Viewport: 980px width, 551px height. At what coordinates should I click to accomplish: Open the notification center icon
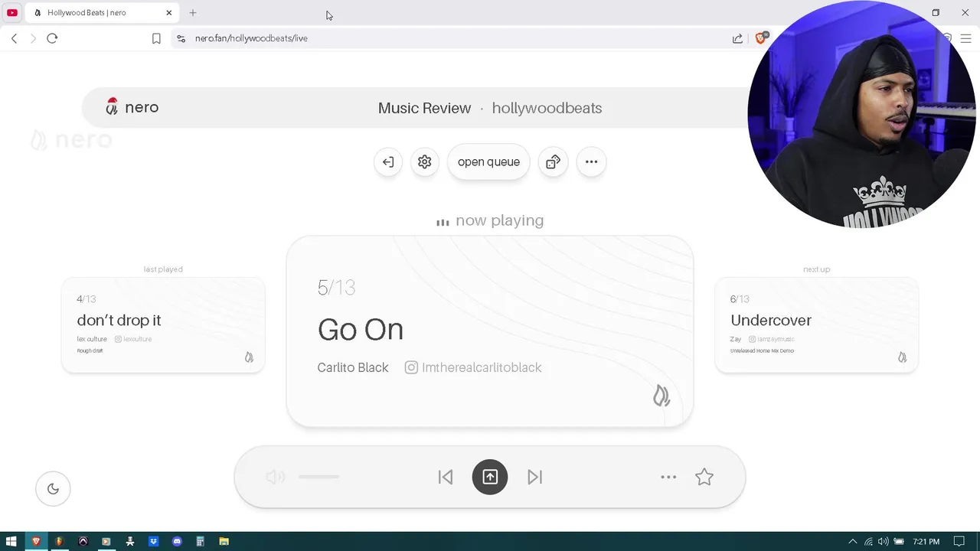coord(959,542)
